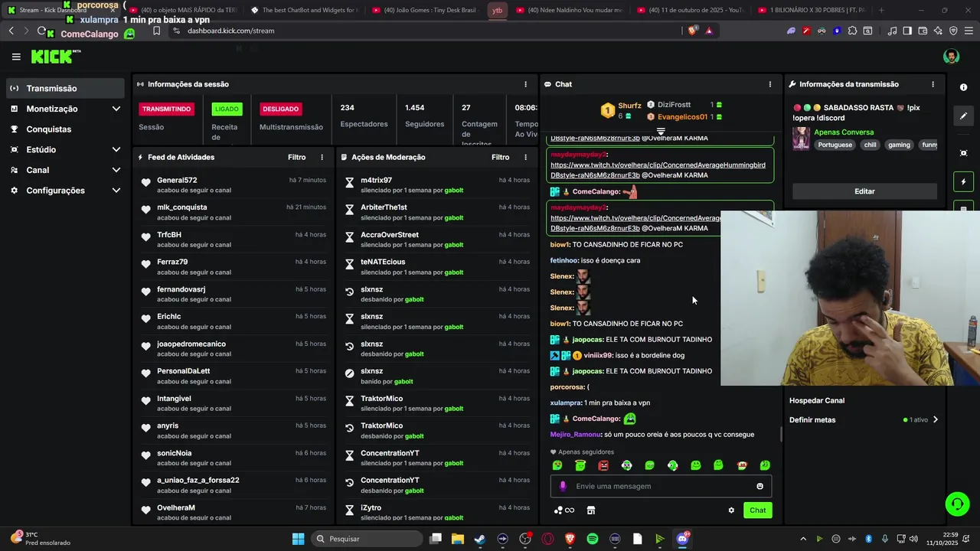980x551 pixels.
Task: Insert the first green emote in the row
Action: point(557,465)
